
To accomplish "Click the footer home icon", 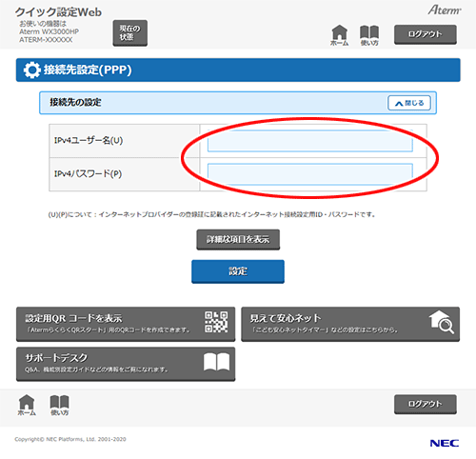I will coord(27,405).
